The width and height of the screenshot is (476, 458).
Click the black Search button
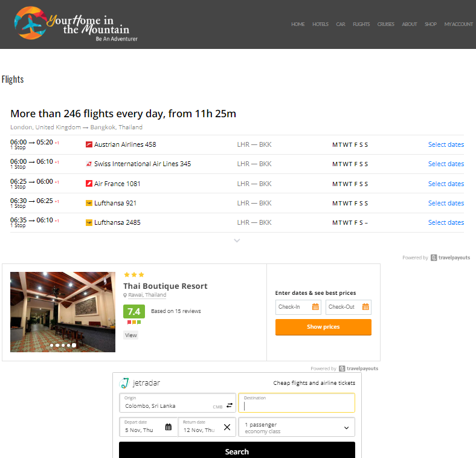(237, 450)
